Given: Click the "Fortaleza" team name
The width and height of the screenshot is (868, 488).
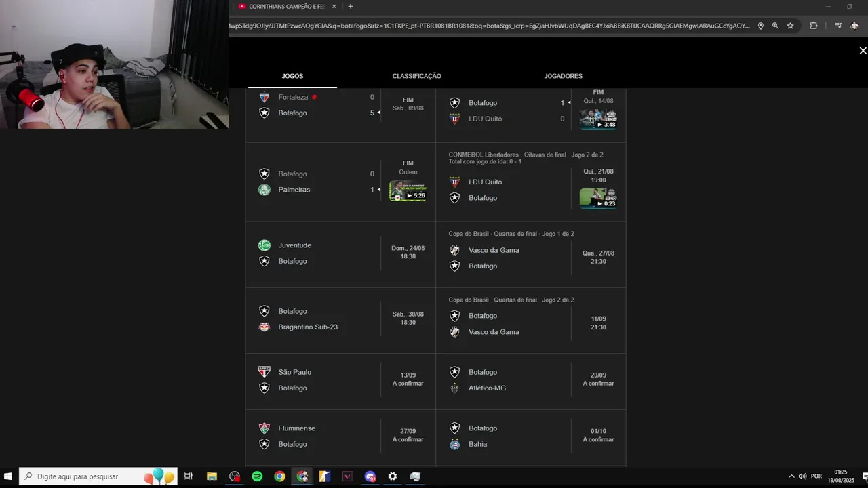Looking at the screenshot, I should [293, 97].
